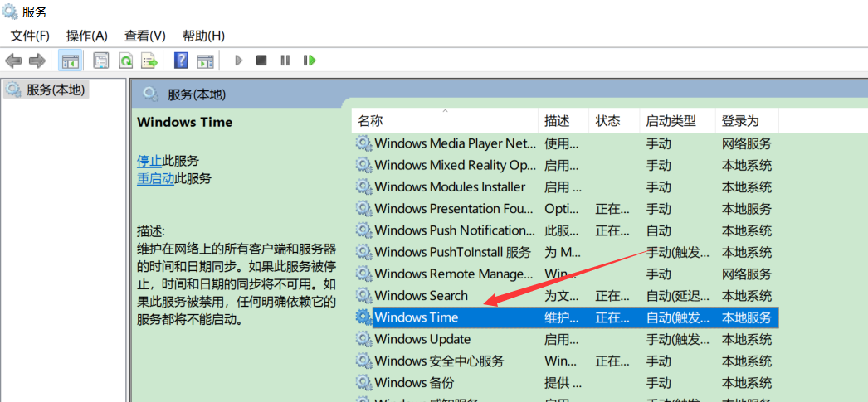Click gear icon beside Windows Mixed Reality
This screenshot has height=402, width=868.
(363, 165)
